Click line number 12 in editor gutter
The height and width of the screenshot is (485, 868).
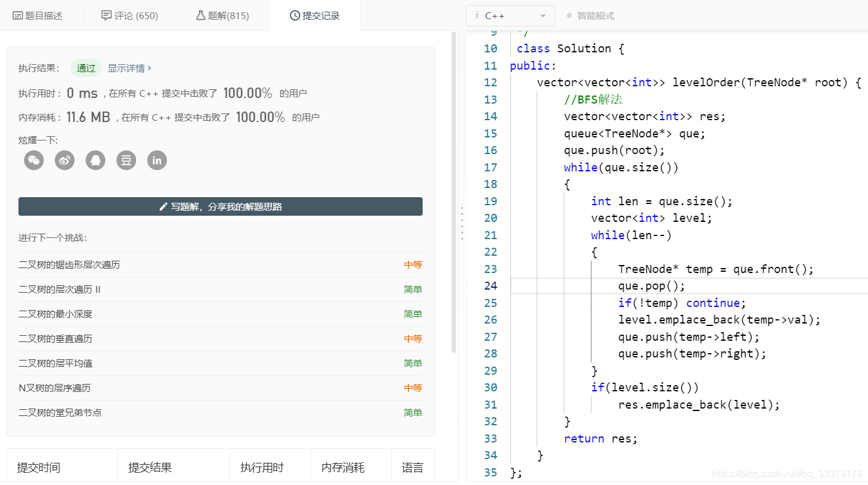click(x=490, y=83)
